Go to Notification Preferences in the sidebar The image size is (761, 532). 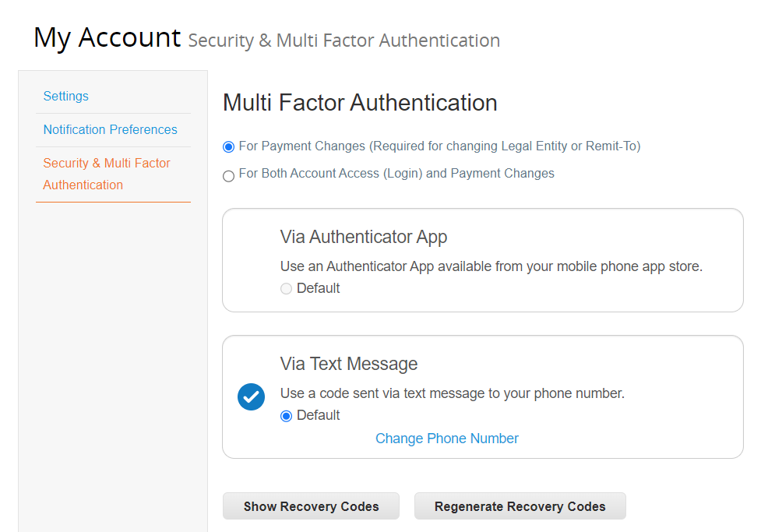coord(110,129)
